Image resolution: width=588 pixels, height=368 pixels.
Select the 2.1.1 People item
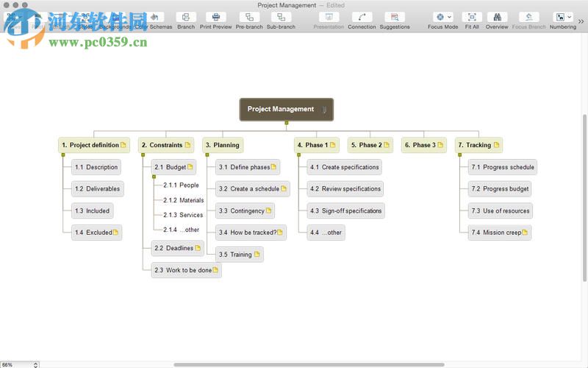[181, 185]
